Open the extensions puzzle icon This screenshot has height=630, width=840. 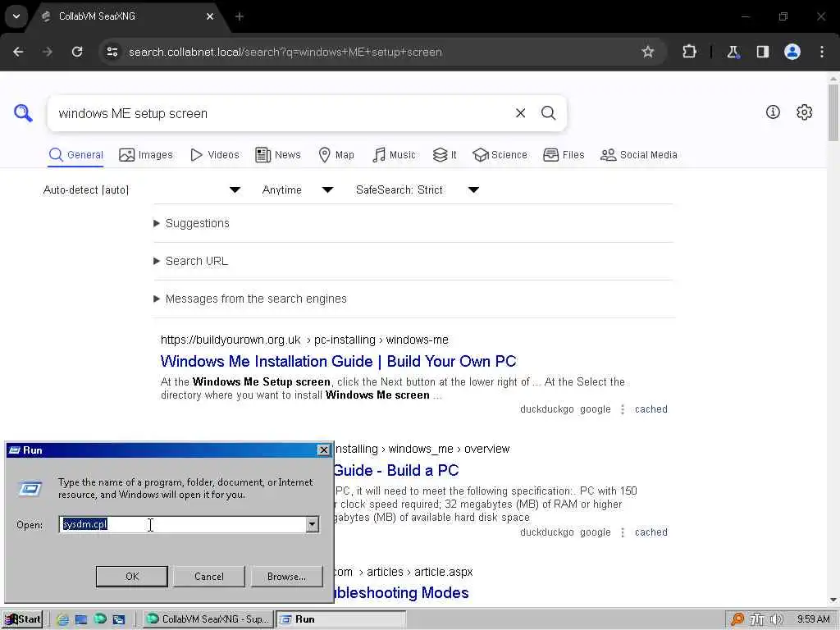point(689,52)
